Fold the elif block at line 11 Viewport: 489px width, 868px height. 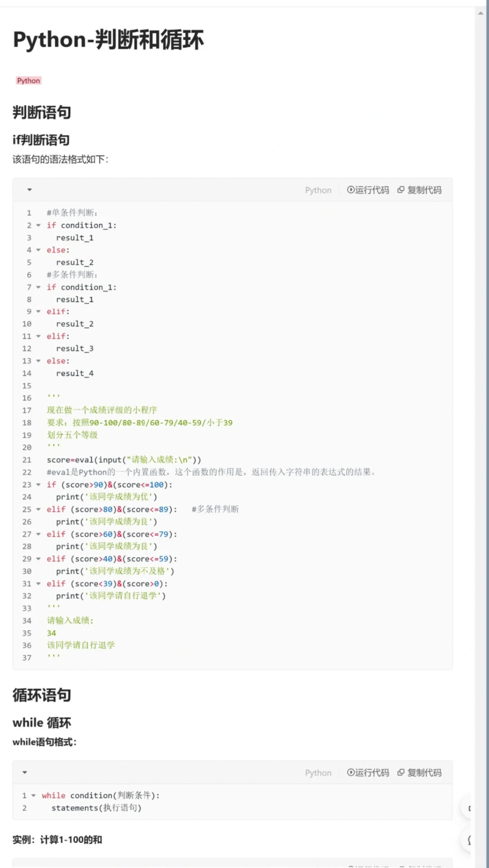(38, 336)
